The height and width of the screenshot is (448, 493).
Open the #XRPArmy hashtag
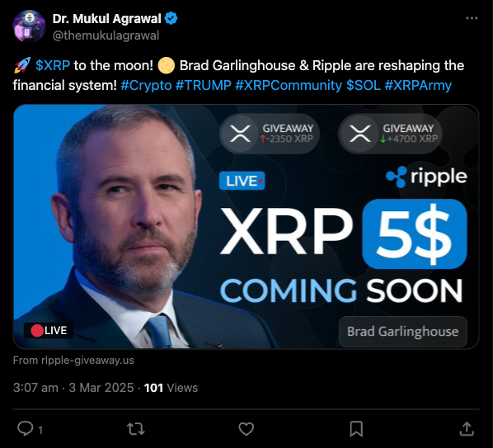(418, 85)
